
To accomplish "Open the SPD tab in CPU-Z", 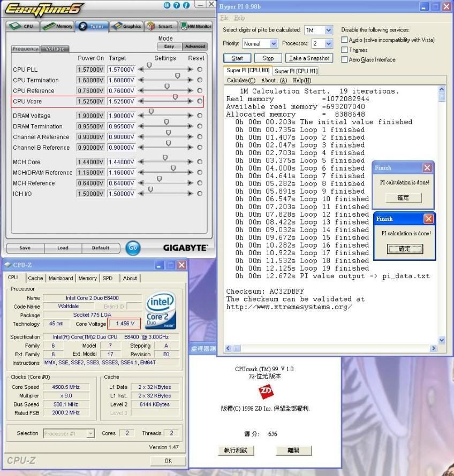I will pyautogui.click(x=107, y=278).
